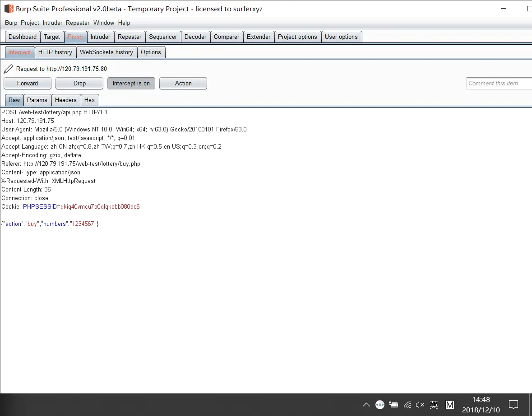Click the Accept-Language header line
Viewport: 532px width, 416px height.
click(x=111, y=147)
